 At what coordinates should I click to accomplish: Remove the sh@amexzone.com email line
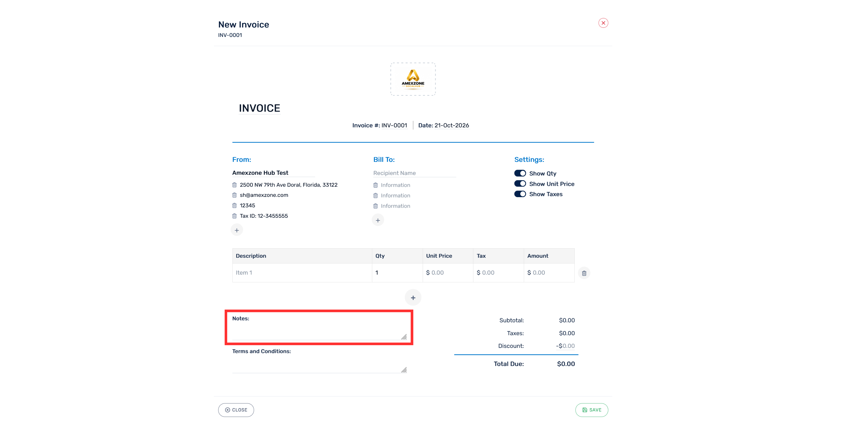coord(234,195)
